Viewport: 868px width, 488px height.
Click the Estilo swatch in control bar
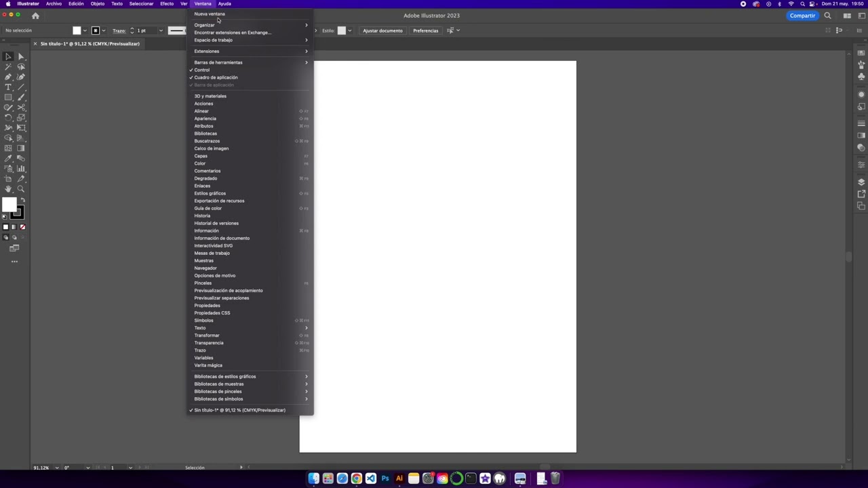342,30
